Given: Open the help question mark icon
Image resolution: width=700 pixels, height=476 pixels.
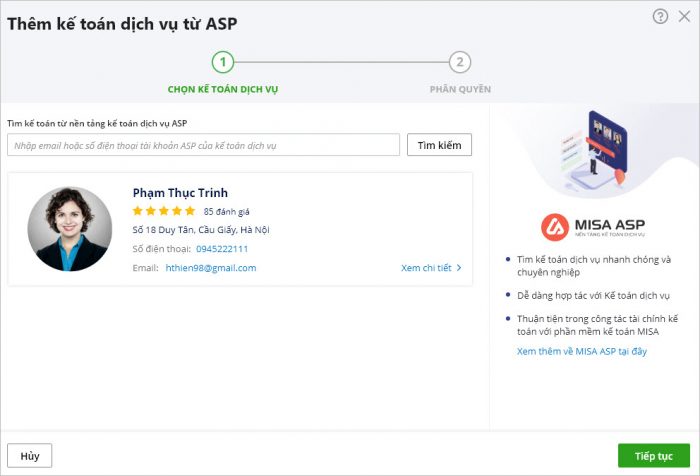Looking at the screenshot, I should pos(660,16).
